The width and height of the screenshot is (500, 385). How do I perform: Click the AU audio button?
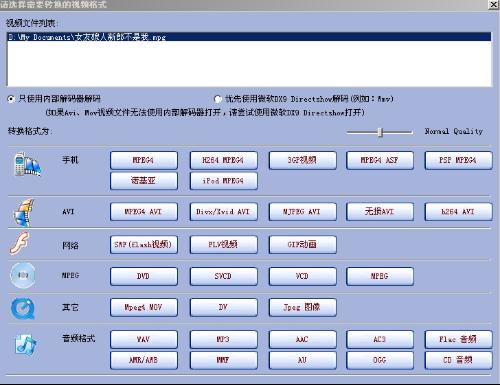point(302,360)
